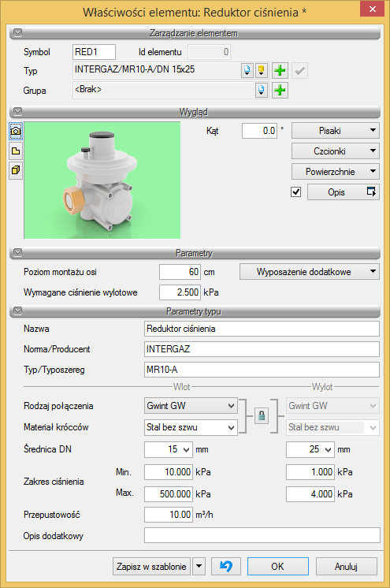Select the camera photo view icon

(16, 131)
